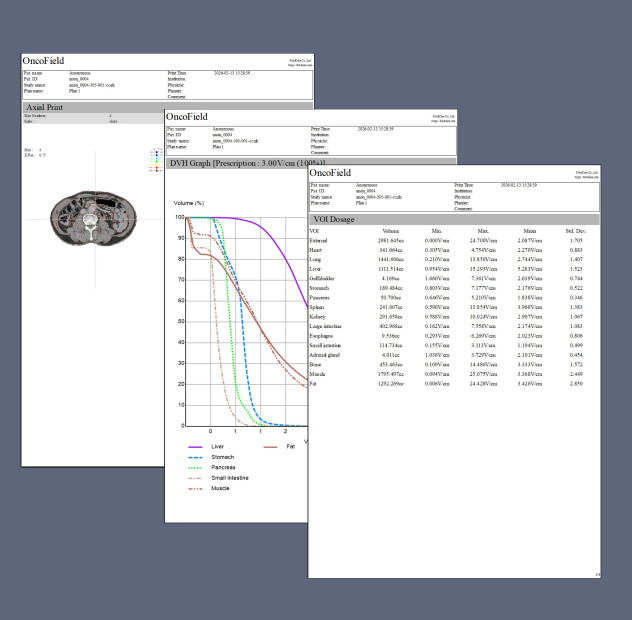The width and height of the screenshot is (632, 620).
Task: Click the Esophagus row name in VOI table
Action: point(321,336)
